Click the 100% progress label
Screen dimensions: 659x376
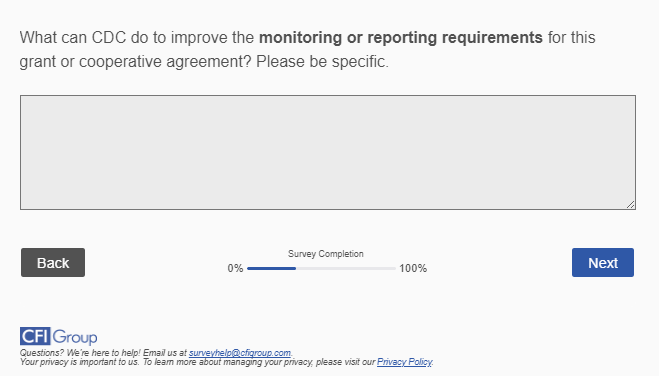click(x=413, y=268)
